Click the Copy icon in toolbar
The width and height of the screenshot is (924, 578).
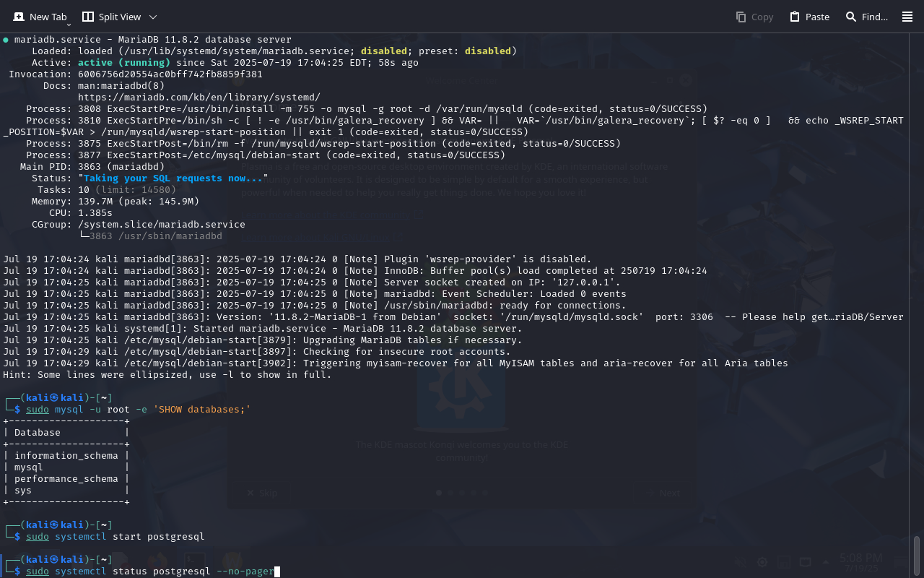(741, 17)
